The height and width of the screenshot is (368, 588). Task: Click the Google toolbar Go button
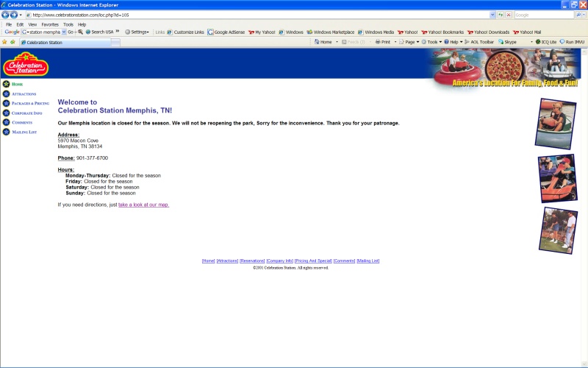click(x=71, y=32)
